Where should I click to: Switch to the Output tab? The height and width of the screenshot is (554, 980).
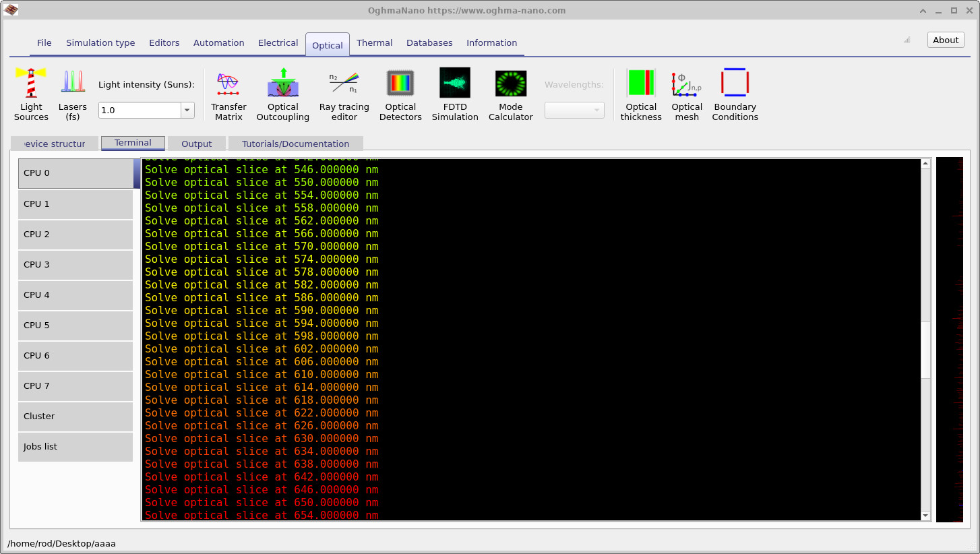[197, 144]
